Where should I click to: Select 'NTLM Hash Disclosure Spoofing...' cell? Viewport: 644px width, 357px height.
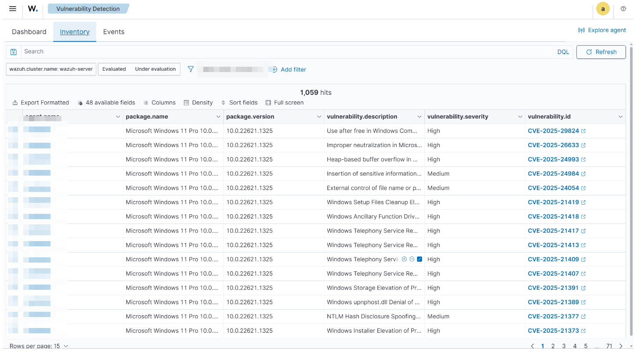click(x=374, y=316)
